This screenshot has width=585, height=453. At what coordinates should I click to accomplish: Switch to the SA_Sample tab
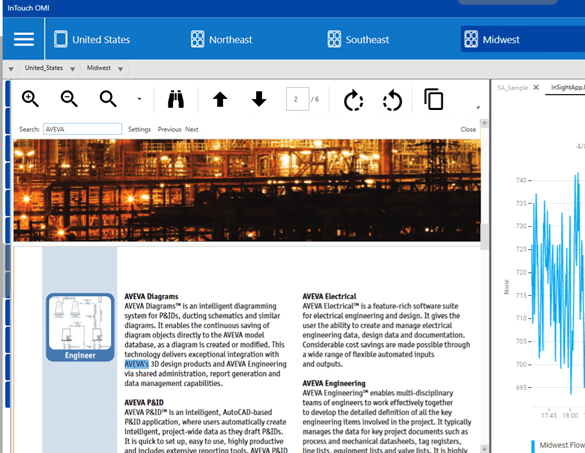513,88
